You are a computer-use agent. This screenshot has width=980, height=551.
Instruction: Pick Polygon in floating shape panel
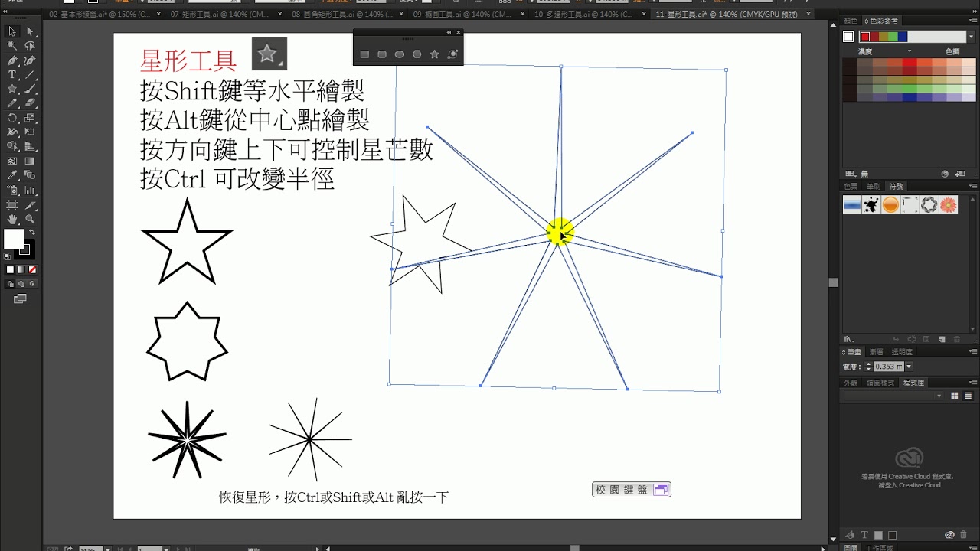tap(417, 54)
